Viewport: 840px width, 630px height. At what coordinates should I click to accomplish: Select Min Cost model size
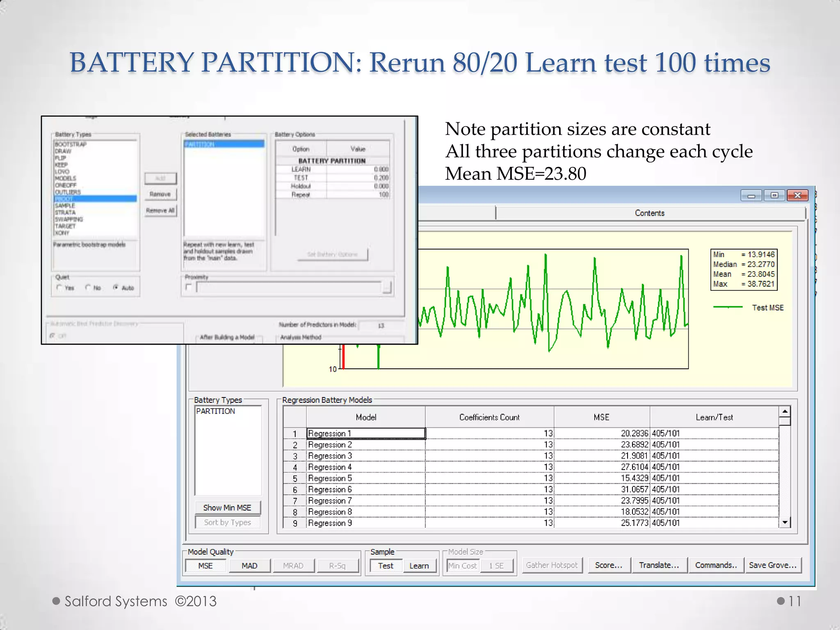463,566
